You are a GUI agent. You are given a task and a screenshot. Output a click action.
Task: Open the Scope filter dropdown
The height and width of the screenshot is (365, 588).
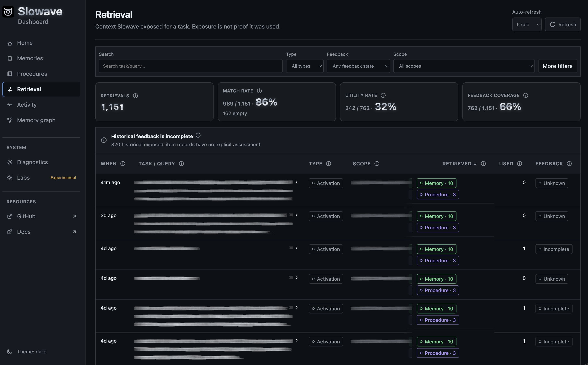464,66
